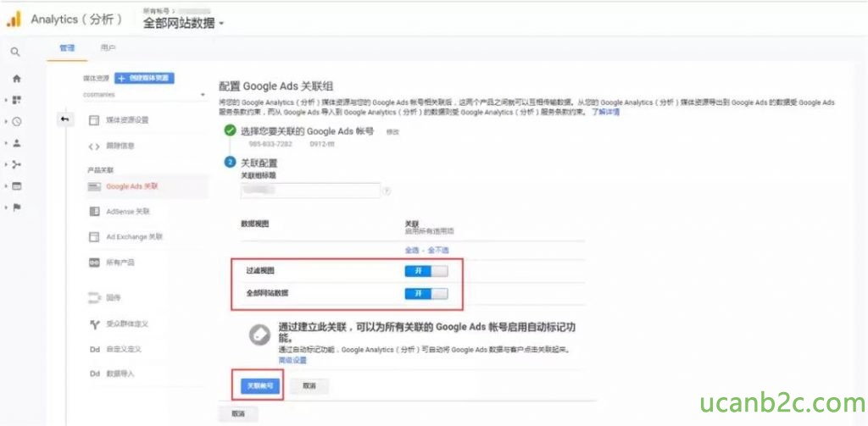Click the blue 关联帐号 link accounts button
Image resolution: width=868 pixels, height=426 pixels.
click(x=260, y=386)
